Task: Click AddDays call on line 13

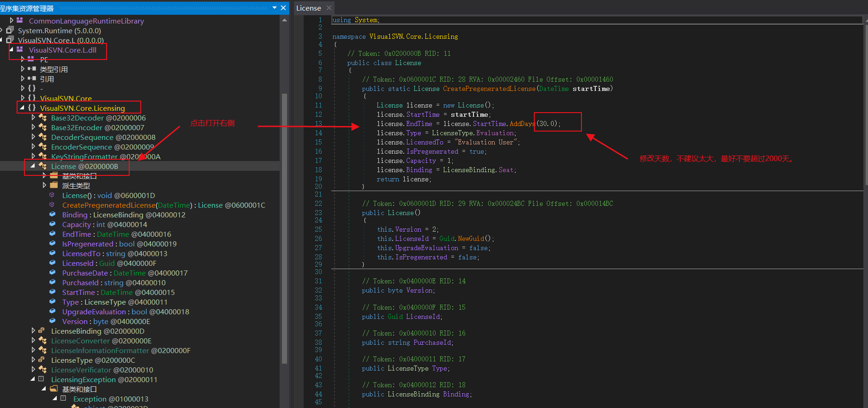Action: [x=522, y=124]
